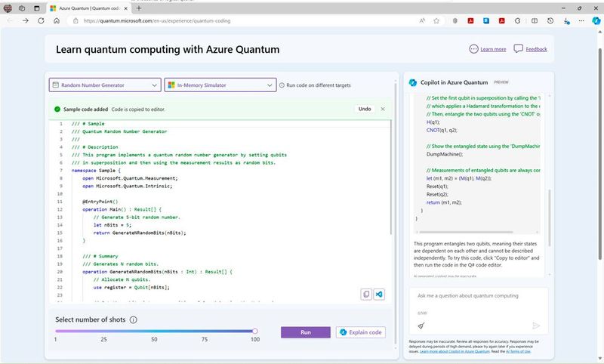Screen dimensions: 604x364
Task: Click the Copilot code block horizontal scrollbar
Action: [x=466, y=232]
